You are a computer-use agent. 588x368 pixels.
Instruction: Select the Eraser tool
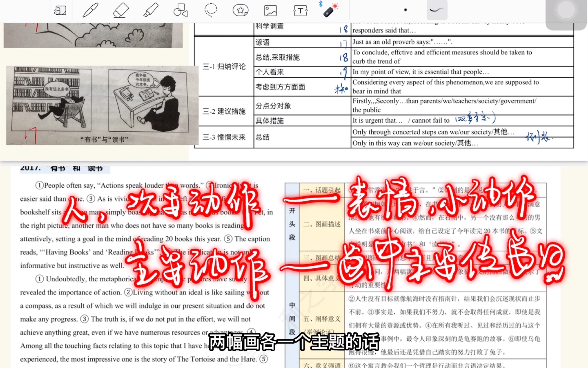[120, 10]
